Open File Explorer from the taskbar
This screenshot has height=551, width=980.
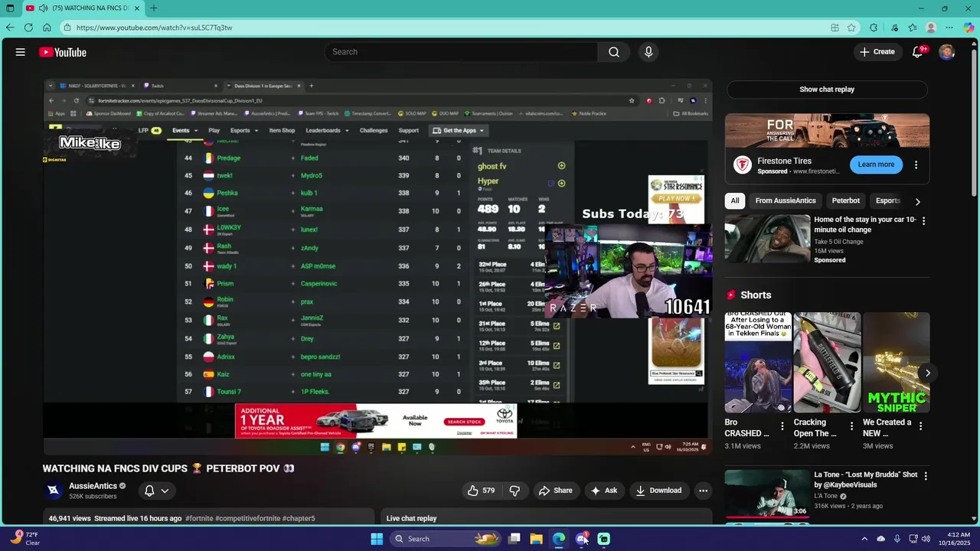point(537,539)
